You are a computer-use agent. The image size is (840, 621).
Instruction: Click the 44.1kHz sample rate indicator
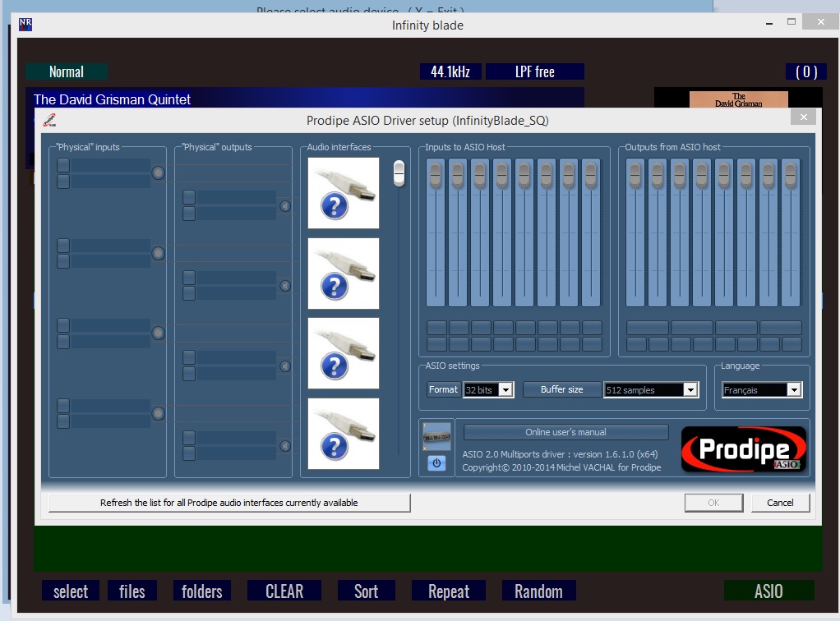tap(450, 71)
